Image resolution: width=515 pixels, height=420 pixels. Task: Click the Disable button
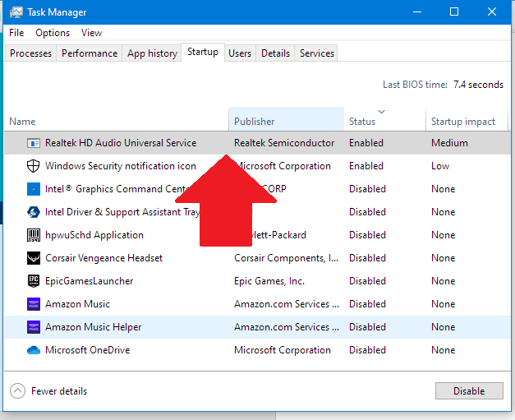pyautogui.click(x=469, y=390)
